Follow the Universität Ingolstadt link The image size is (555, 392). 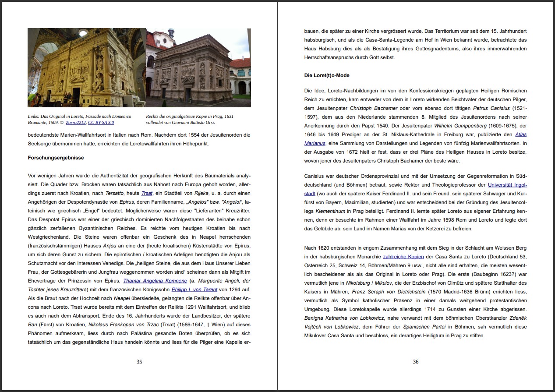pos(507,185)
